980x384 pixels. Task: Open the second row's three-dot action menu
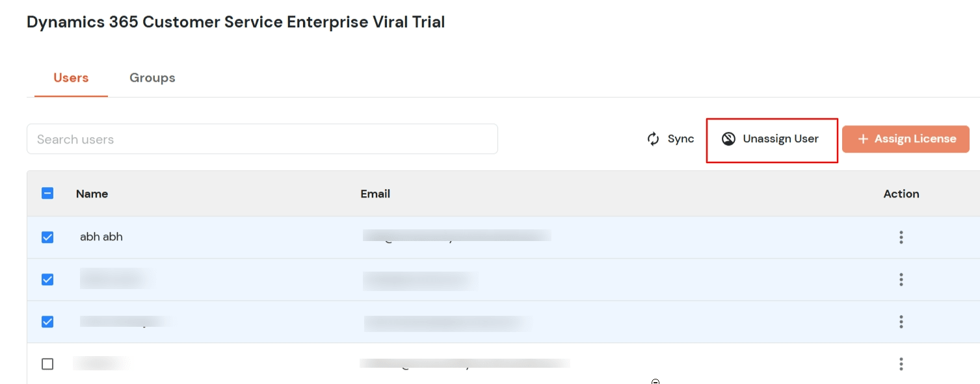901,279
